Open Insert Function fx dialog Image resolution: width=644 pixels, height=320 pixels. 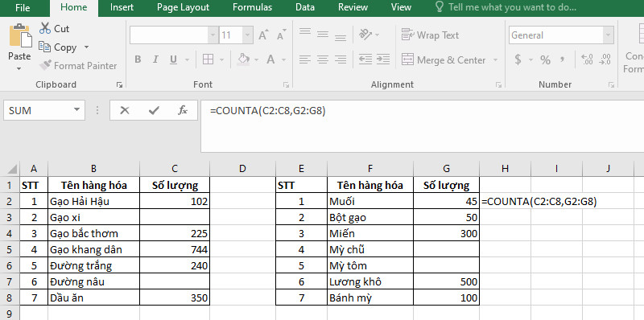point(183,110)
